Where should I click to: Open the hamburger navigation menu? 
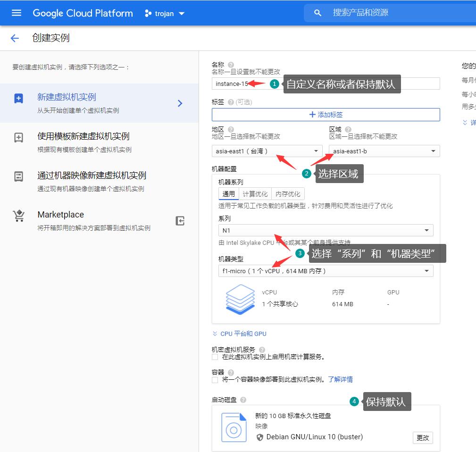(x=17, y=13)
